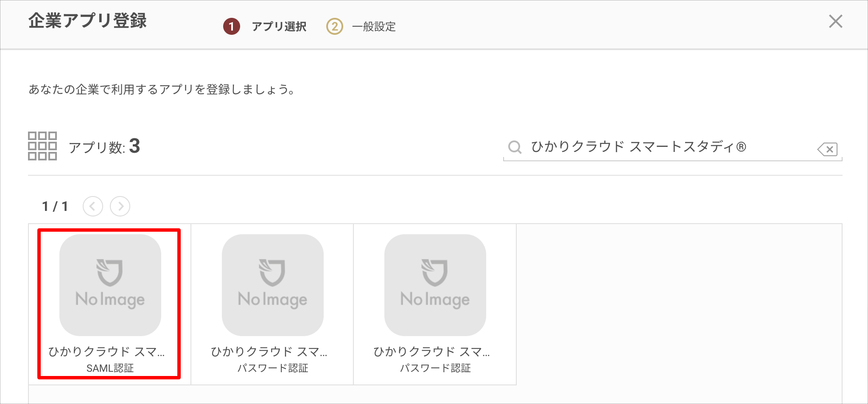Select the SAML認証 app tile
This screenshot has width=868, height=404.
[109, 304]
